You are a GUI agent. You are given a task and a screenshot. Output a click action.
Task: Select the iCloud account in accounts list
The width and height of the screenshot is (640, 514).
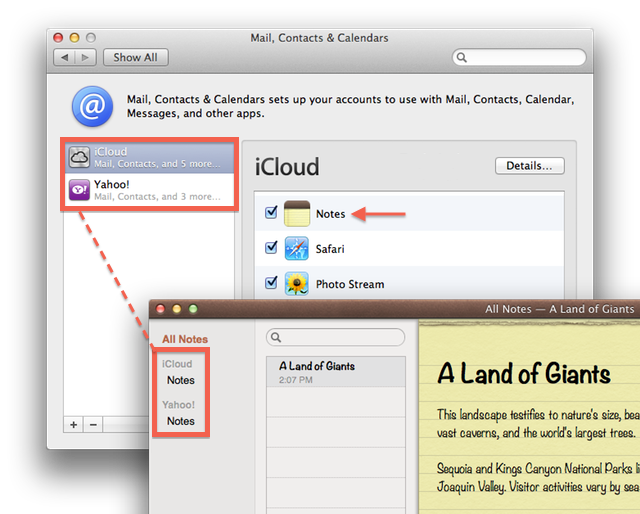(150, 157)
